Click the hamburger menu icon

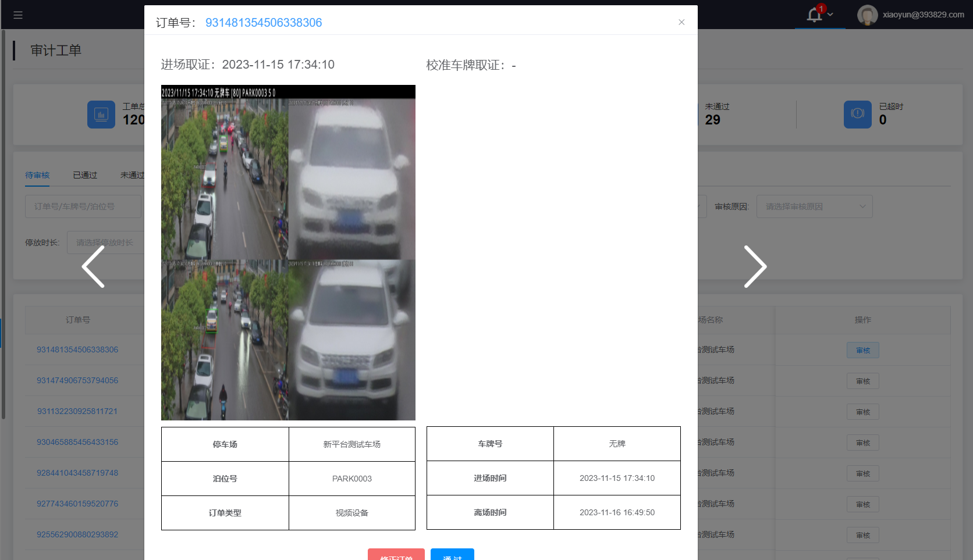(18, 15)
